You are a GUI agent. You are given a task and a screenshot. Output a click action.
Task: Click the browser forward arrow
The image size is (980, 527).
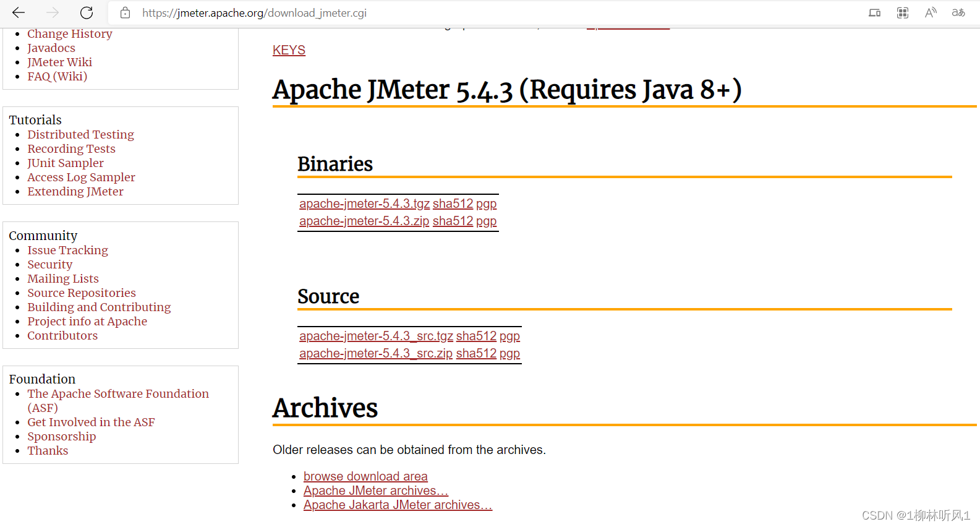[53, 13]
